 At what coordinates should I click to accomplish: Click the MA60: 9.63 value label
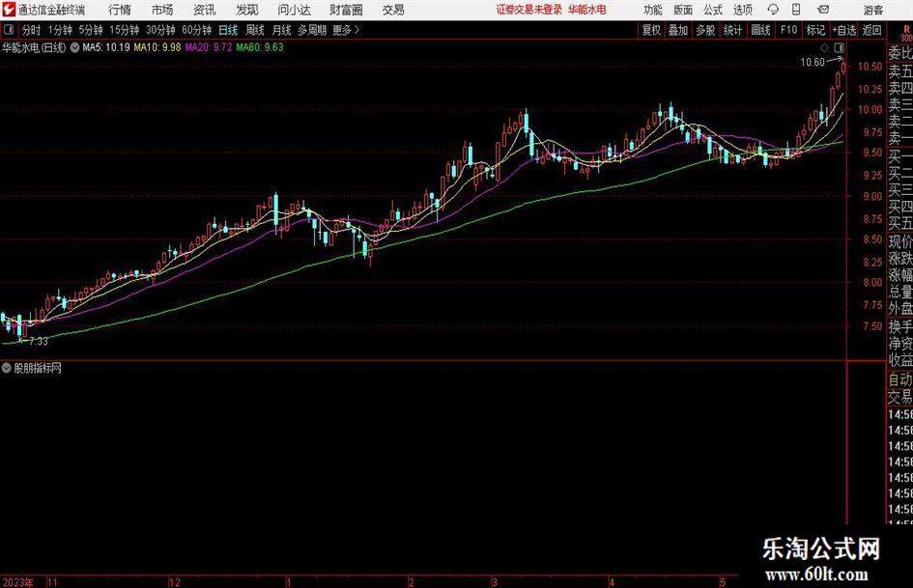(x=260, y=47)
